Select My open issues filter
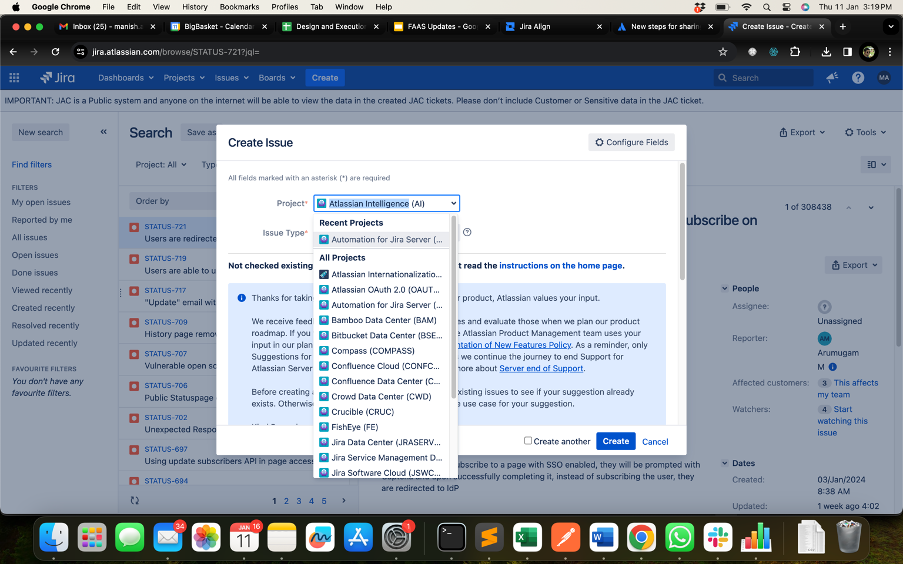The image size is (904, 564). [x=41, y=202]
